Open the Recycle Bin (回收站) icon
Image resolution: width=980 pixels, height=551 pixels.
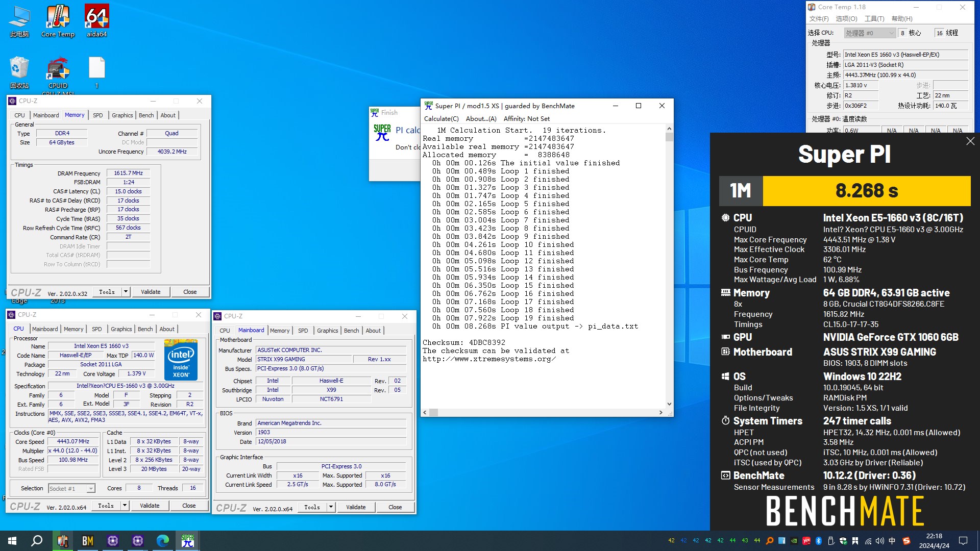coord(19,72)
